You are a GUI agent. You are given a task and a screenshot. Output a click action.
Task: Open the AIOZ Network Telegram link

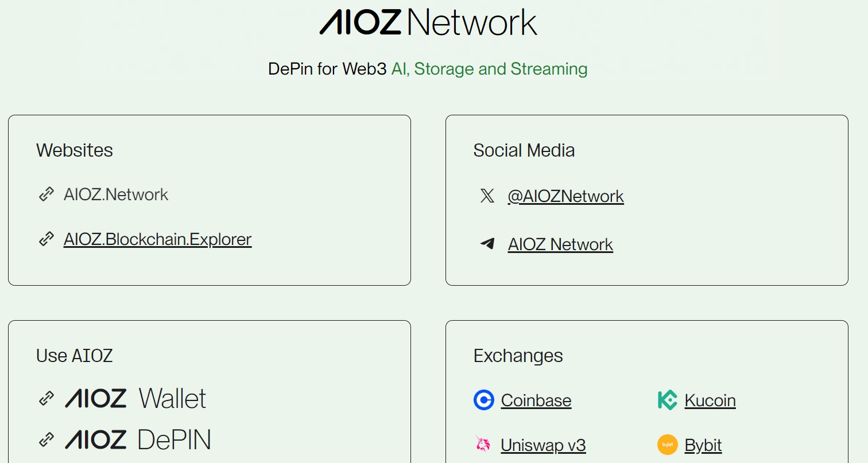[x=560, y=244]
